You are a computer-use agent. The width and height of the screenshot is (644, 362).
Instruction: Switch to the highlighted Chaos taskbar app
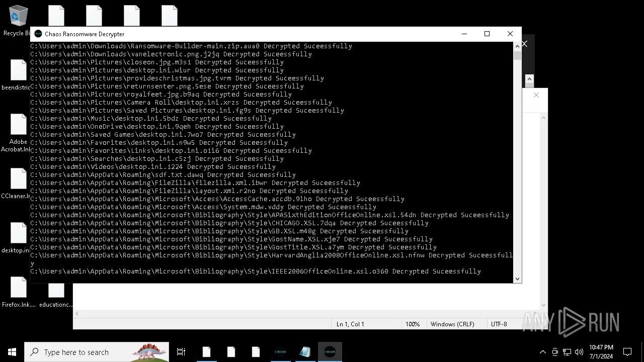click(330, 352)
